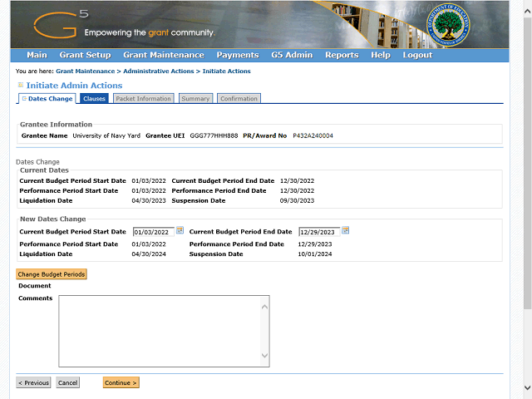
Task: Open the Payments menu
Action: (238, 55)
